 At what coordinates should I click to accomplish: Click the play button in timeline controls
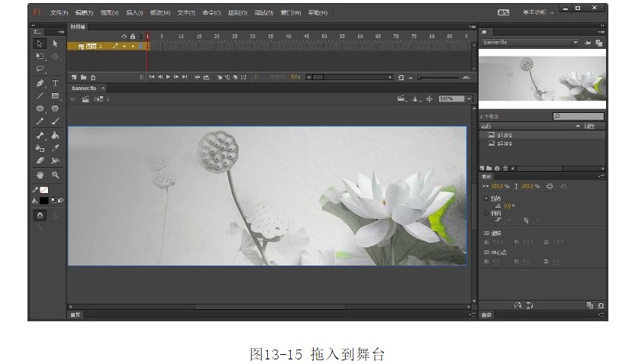point(168,77)
